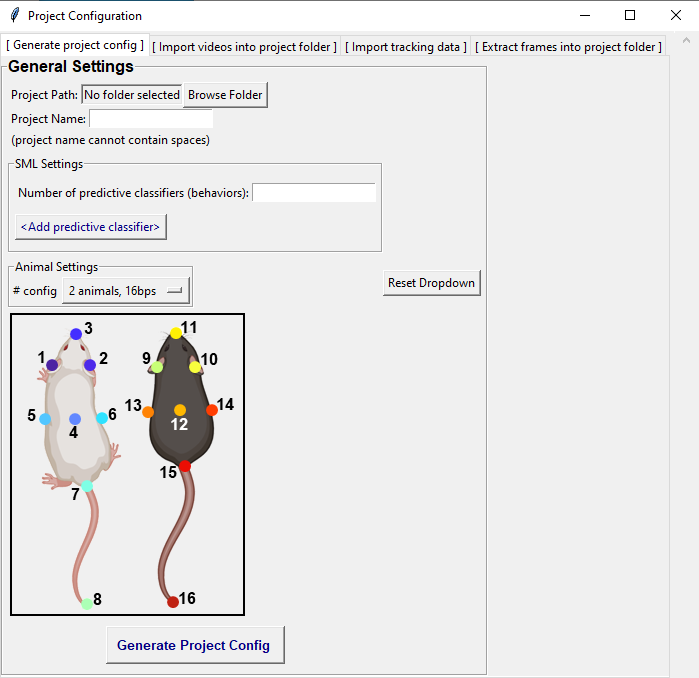Open the Import tracking data tab

click(x=406, y=47)
